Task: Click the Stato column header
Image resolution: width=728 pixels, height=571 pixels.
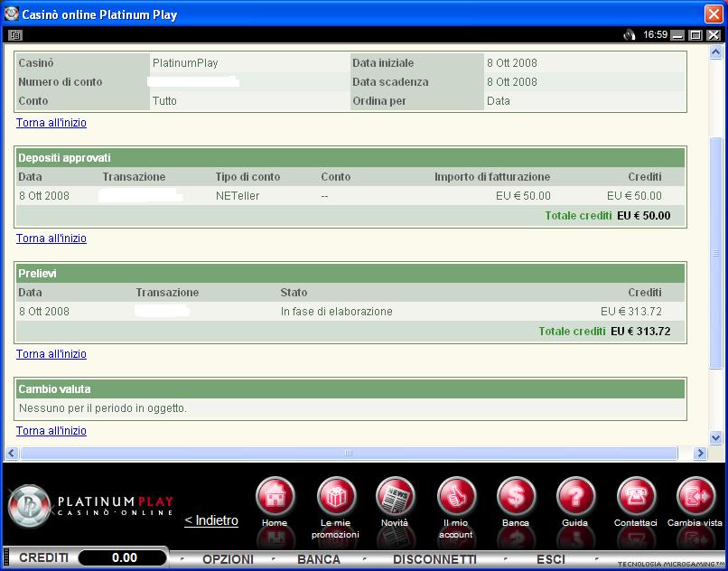Action: click(x=294, y=293)
